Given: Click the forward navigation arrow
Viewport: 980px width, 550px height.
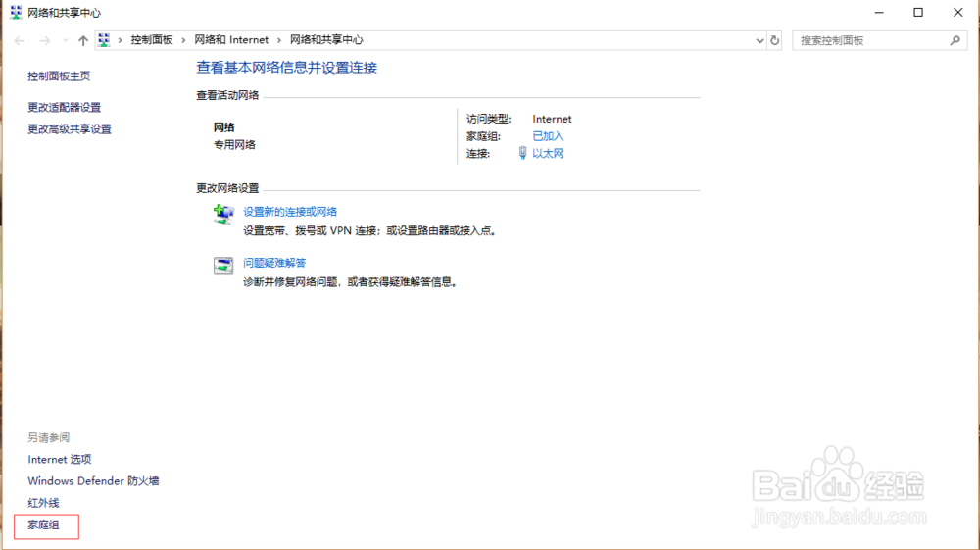Looking at the screenshot, I should pyautogui.click(x=44, y=40).
